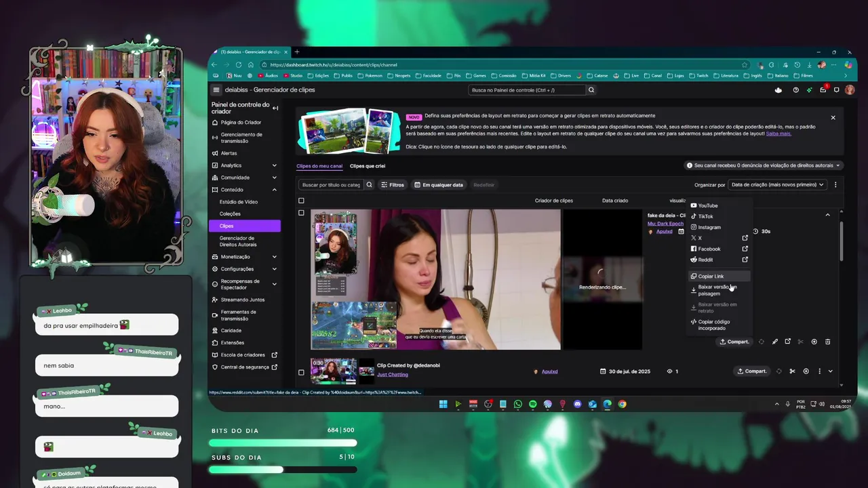The width and height of the screenshot is (868, 488).
Task: Tick the checkbox for Clip Created by @dedanobi
Action: coord(301,372)
